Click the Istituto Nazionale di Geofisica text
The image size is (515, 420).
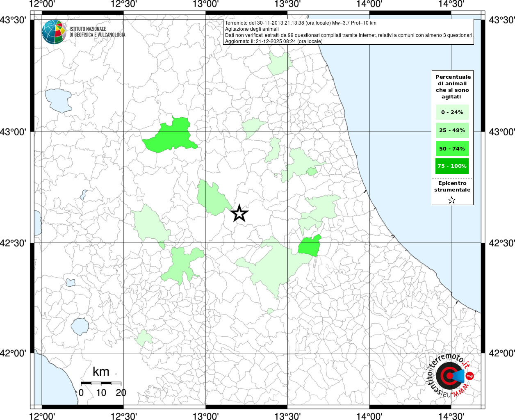pos(97,32)
